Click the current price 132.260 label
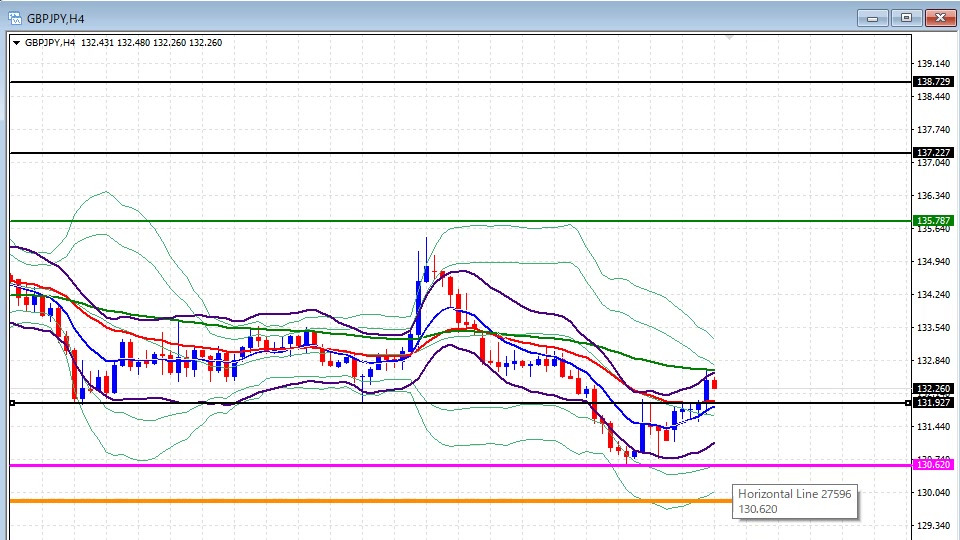 (x=933, y=388)
